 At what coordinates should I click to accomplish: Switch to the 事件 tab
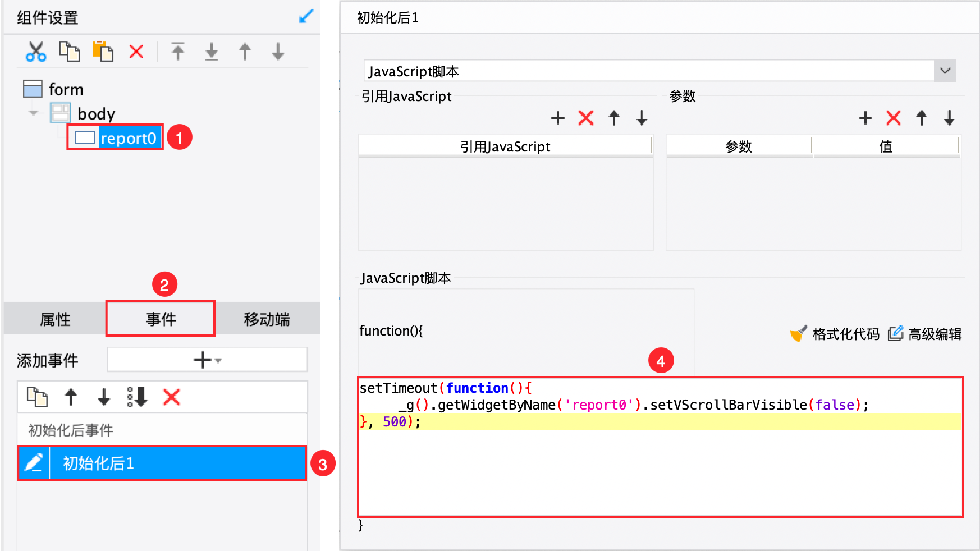[x=161, y=319]
